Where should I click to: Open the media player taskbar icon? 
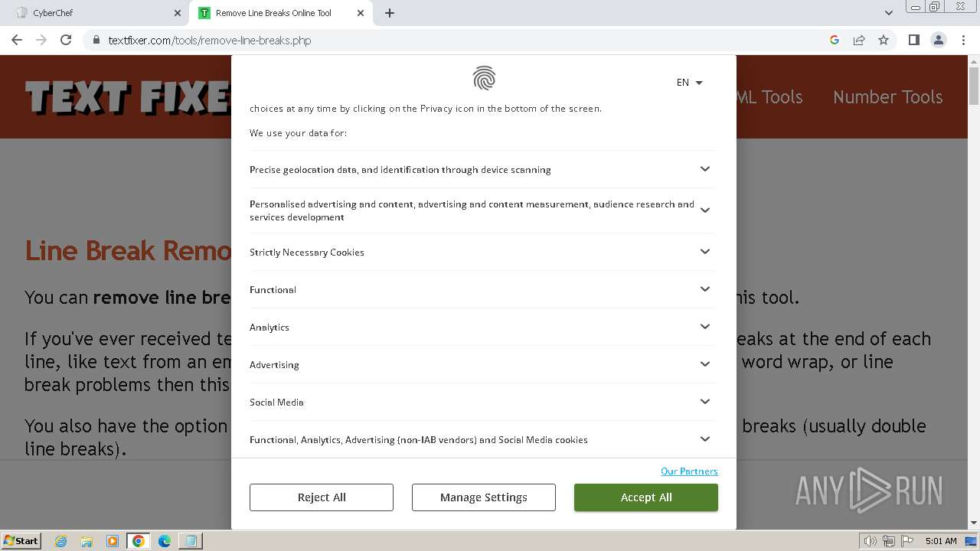pos(113,541)
